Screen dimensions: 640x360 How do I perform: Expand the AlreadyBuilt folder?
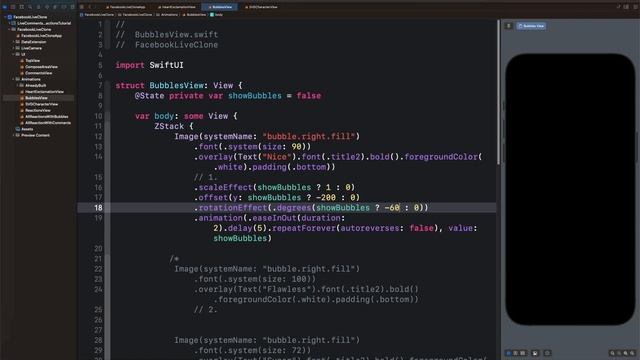pyautogui.click(x=18, y=86)
